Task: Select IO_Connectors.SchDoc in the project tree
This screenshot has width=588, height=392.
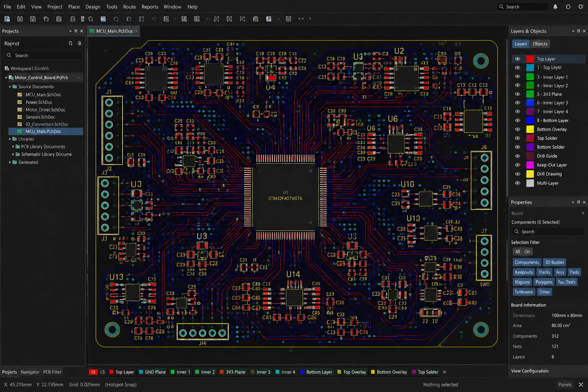Action: tap(47, 124)
